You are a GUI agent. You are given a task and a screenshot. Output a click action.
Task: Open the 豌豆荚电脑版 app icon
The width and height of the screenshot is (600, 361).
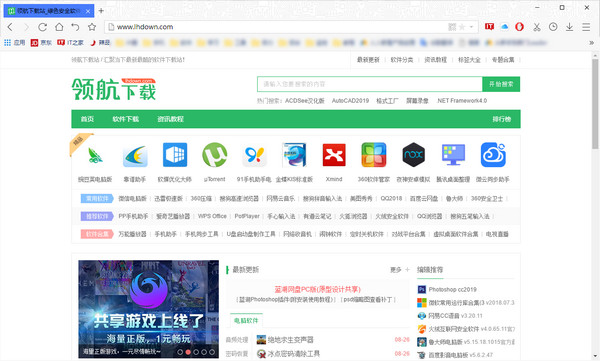(95, 155)
